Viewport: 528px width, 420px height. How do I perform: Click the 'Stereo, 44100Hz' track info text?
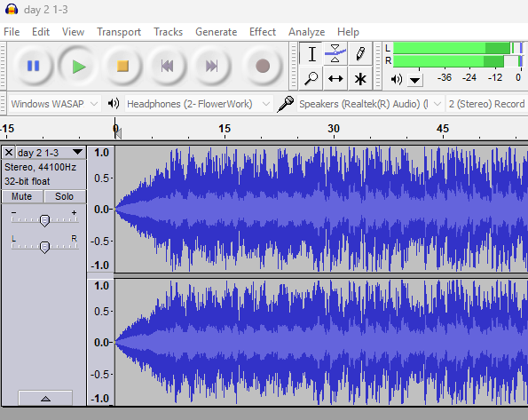(x=41, y=167)
